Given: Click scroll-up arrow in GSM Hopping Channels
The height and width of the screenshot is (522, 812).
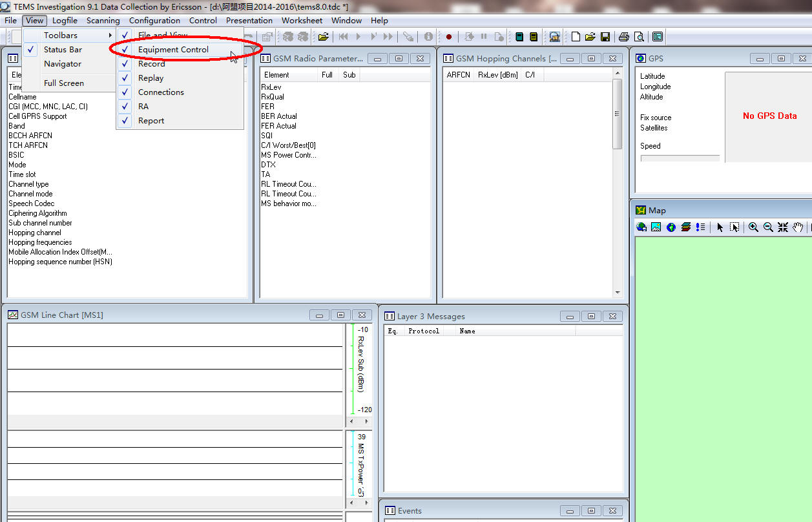Looking at the screenshot, I should coord(617,74).
